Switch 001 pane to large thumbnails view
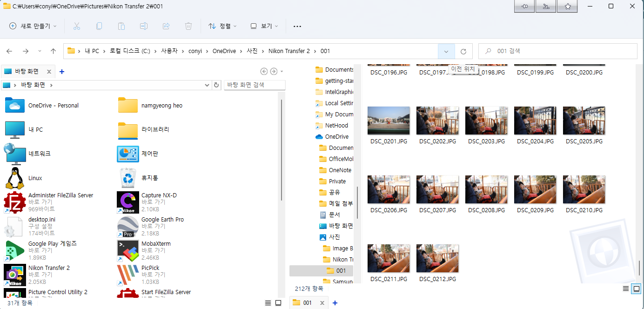 click(636, 289)
